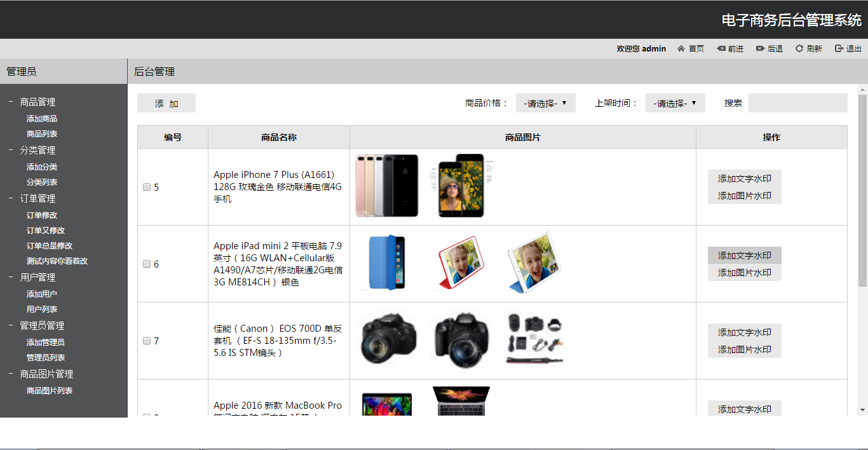Open 用户列表 in the sidebar
This screenshot has width=868, height=450.
42,310
